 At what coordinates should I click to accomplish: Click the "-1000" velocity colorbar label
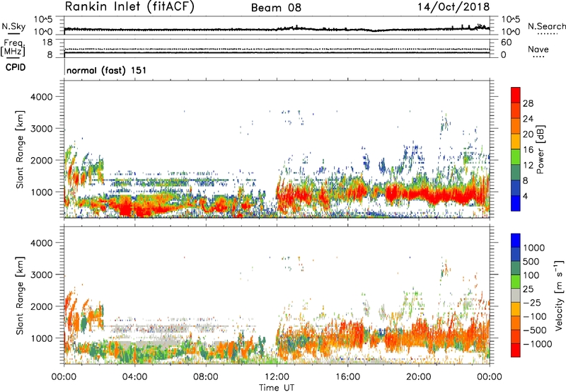point(537,344)
